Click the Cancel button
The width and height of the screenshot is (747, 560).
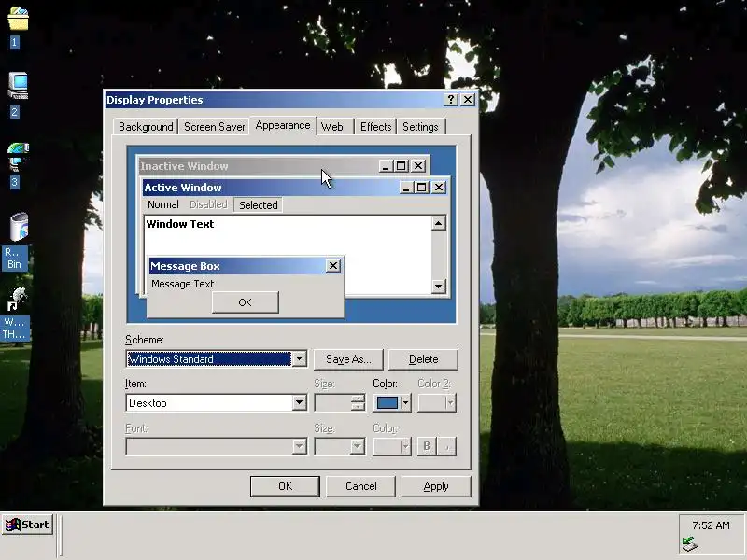pos(360,486)
